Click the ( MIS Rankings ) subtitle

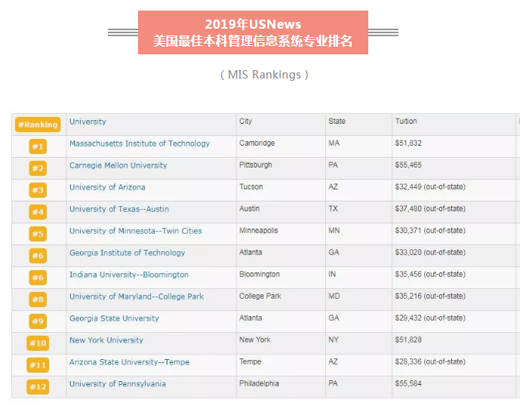264,75
